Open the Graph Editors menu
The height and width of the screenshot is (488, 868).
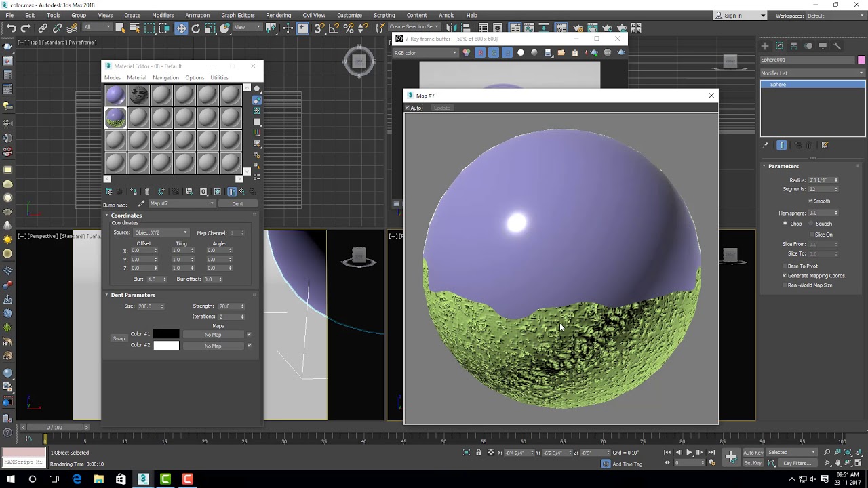[x=238, y=15]
